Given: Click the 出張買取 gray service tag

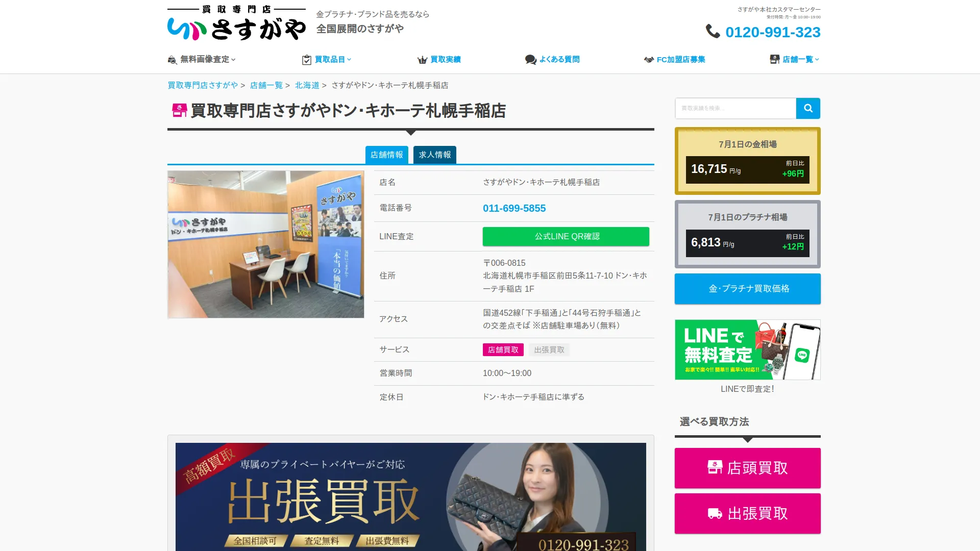Looking at the screenshot, I should point(549,349).
